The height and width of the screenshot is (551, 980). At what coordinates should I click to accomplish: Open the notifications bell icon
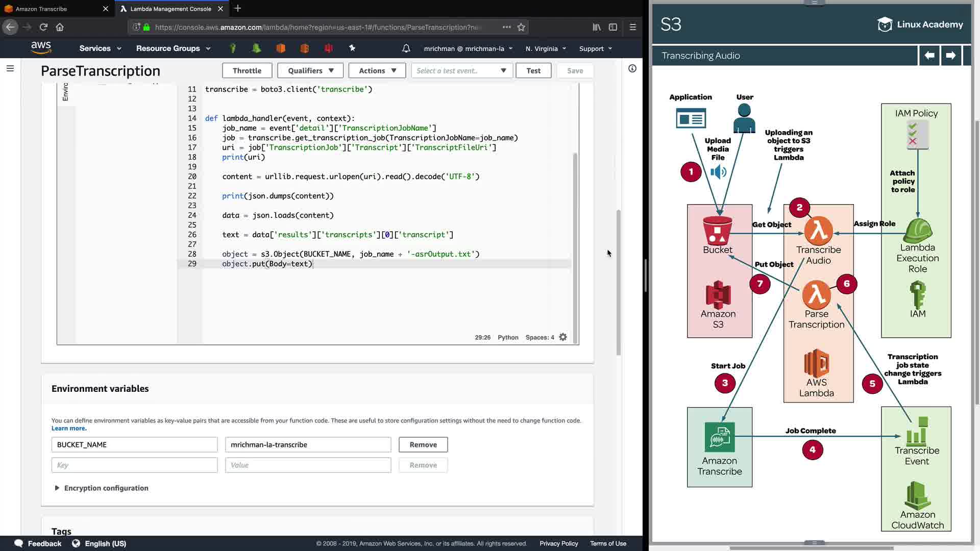coord(406,48)
